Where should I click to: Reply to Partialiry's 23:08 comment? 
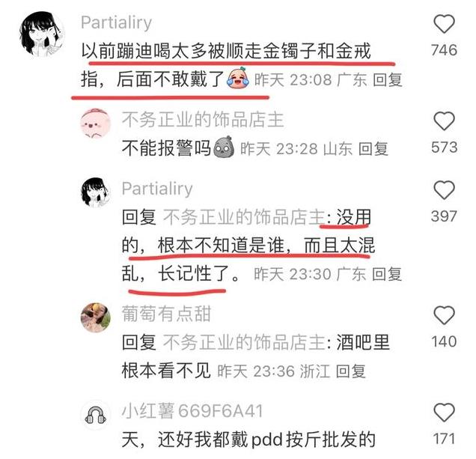[387, 80]
